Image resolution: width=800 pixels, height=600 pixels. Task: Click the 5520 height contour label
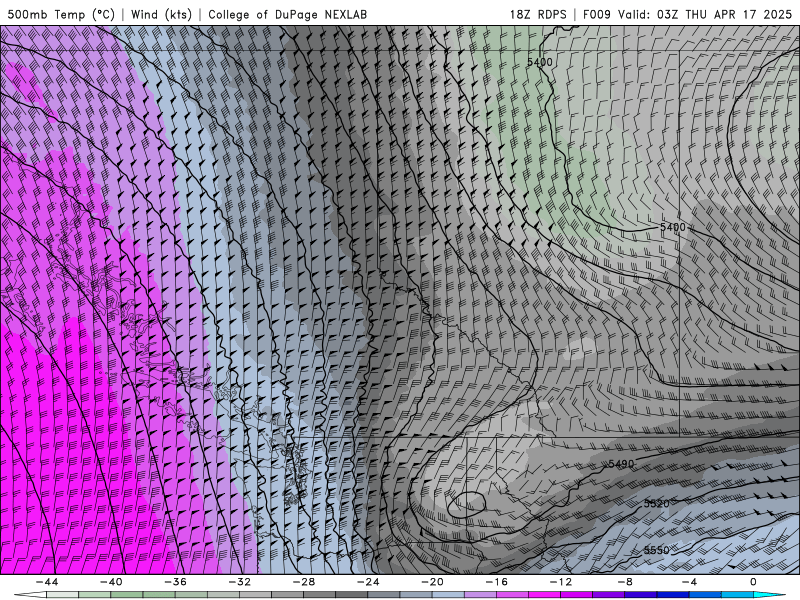(656, 504)
